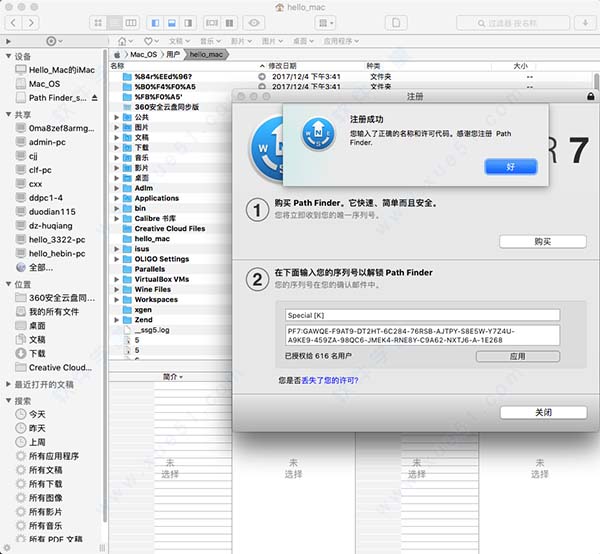Toggle the right sidebar pane button
The width and height of the screenshot is (600, 554).
[188, 23]
